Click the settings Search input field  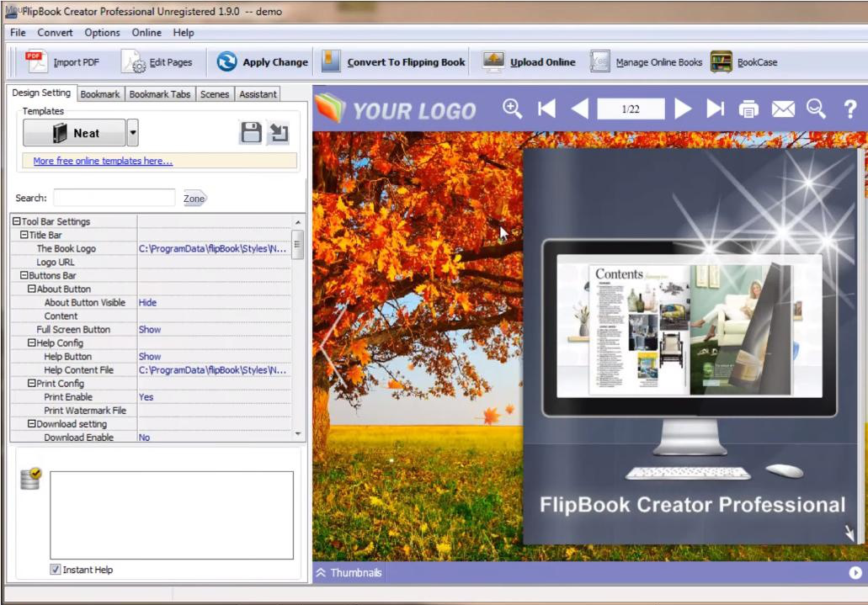(114, 198)
